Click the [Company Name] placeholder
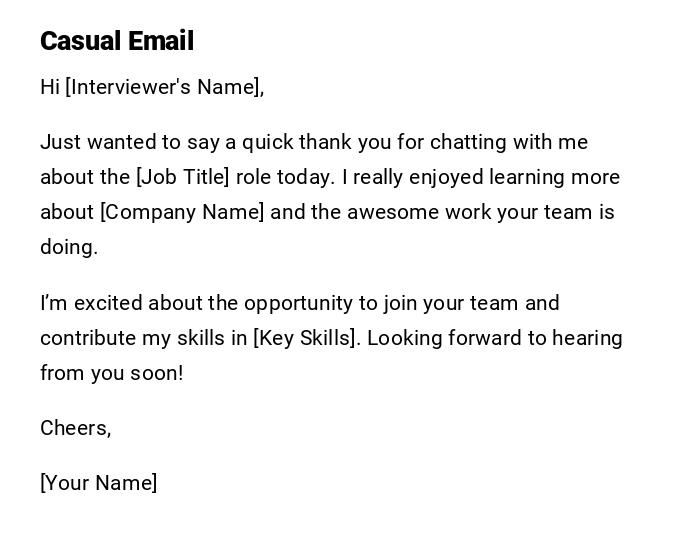Viewport: 700px width, 546px height. [182, 212]
